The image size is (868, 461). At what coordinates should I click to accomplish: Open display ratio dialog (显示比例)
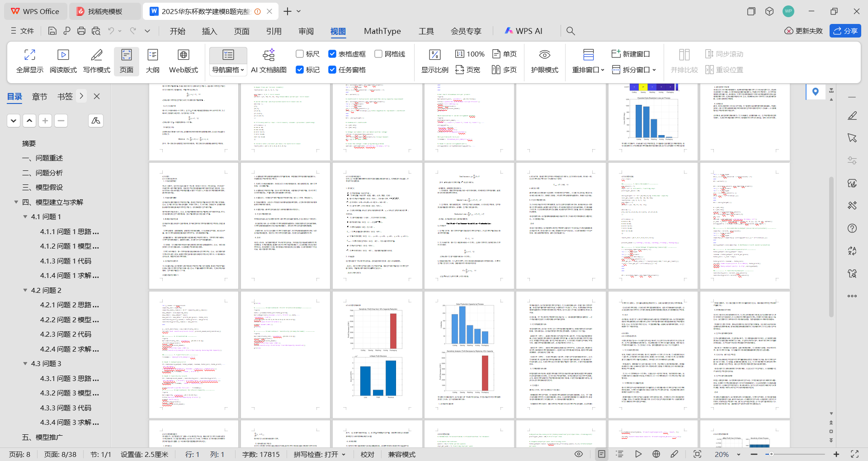coord(434,61)
